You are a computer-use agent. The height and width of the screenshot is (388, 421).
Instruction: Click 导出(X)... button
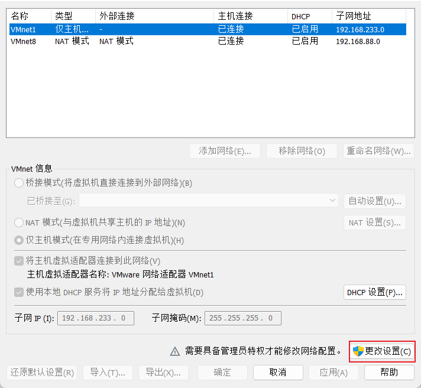[x=163, y=372]
